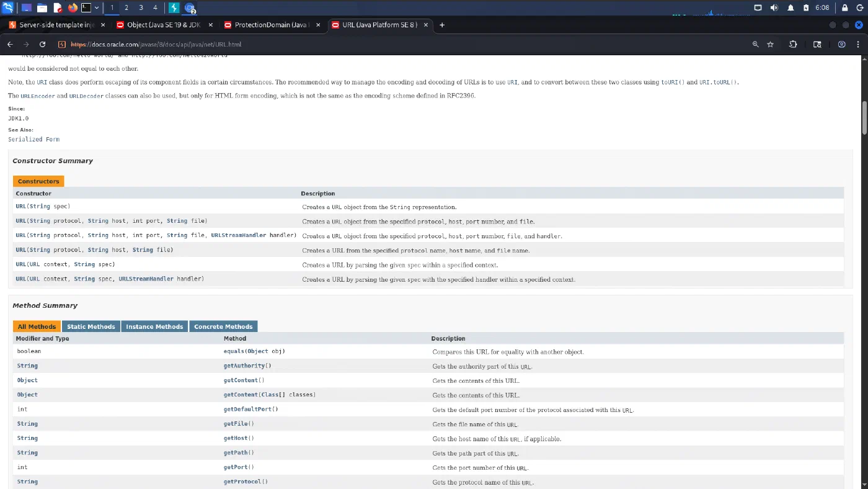The image size is (868, 489).
Task: Click the page vertical scrollbar thumb
Action: (864, 117)
